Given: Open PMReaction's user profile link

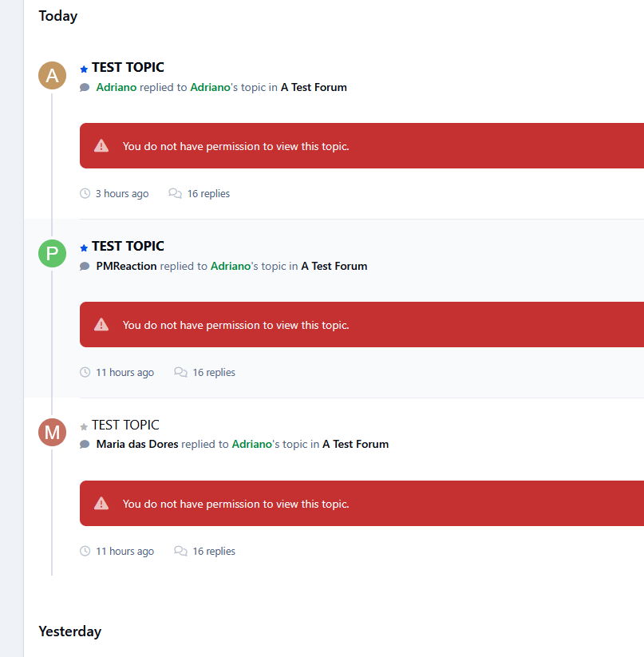Looking at the screenshot, I should [x=126, y=266].
